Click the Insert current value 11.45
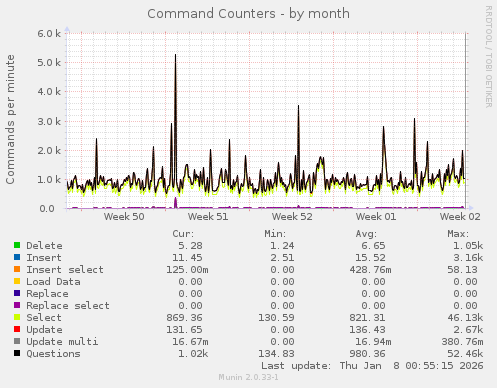This screenshot has height=388, width=497. pyautogui.click(x=187, y=258)
